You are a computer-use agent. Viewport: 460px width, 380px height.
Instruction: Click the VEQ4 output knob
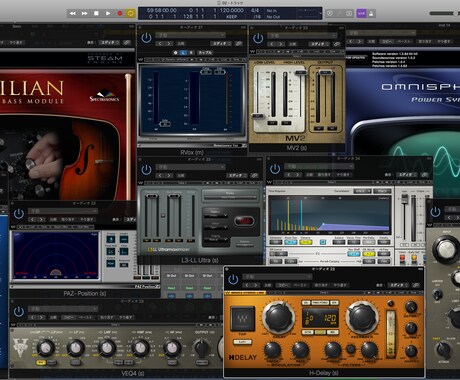click(201, 348)
